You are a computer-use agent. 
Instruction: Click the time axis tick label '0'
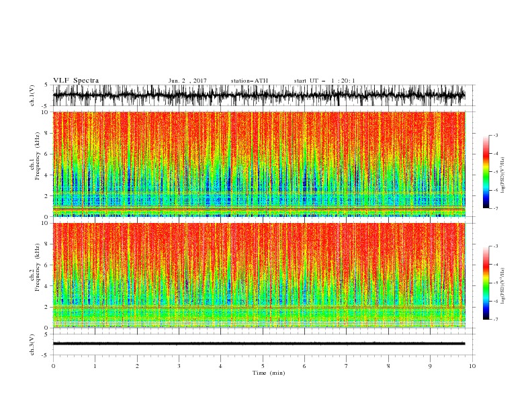click(53, 366)
